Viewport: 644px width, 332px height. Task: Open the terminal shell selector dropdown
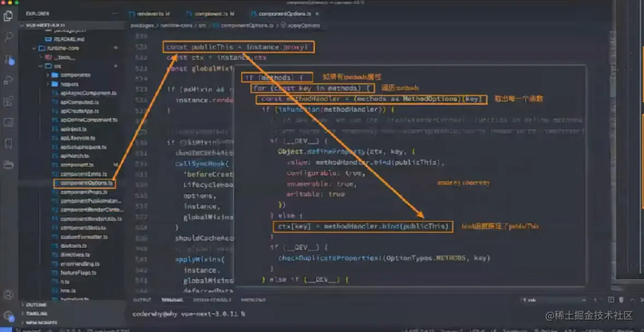coord(553,300)
